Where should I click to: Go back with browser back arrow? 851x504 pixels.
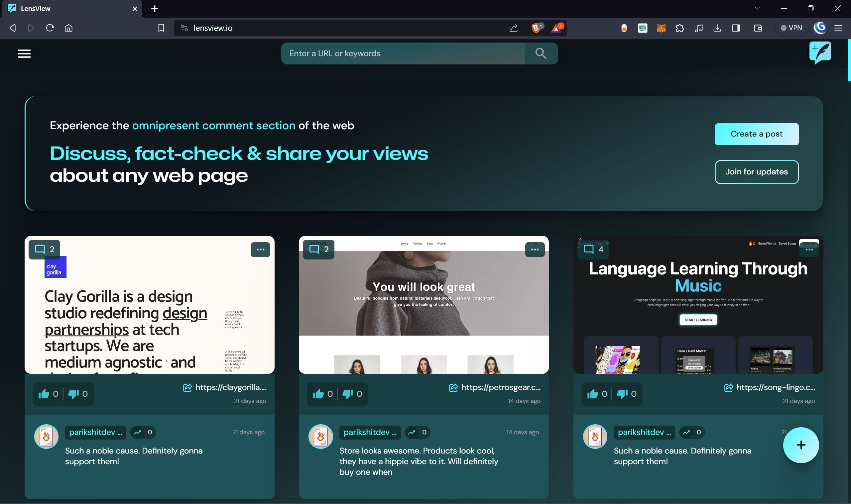(13, 28)
